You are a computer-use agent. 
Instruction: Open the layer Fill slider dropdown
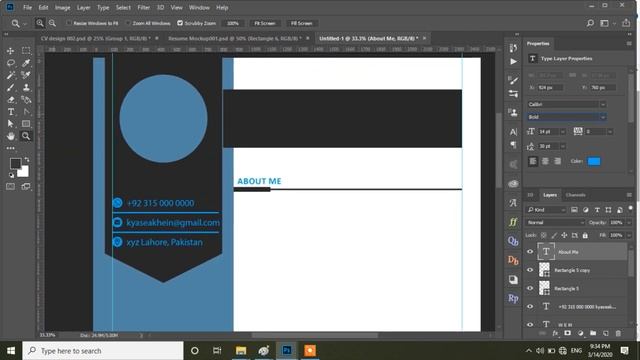629,236
